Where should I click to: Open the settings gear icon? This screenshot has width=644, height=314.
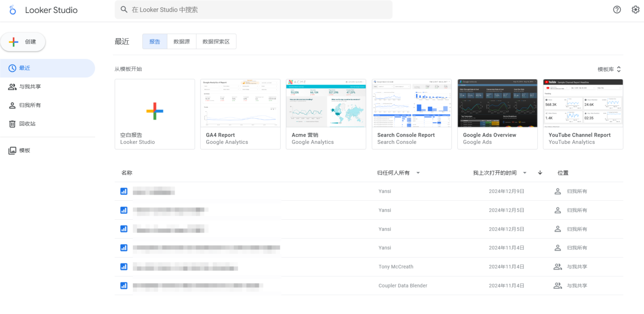pyautogui.click(x=636, y=9)
